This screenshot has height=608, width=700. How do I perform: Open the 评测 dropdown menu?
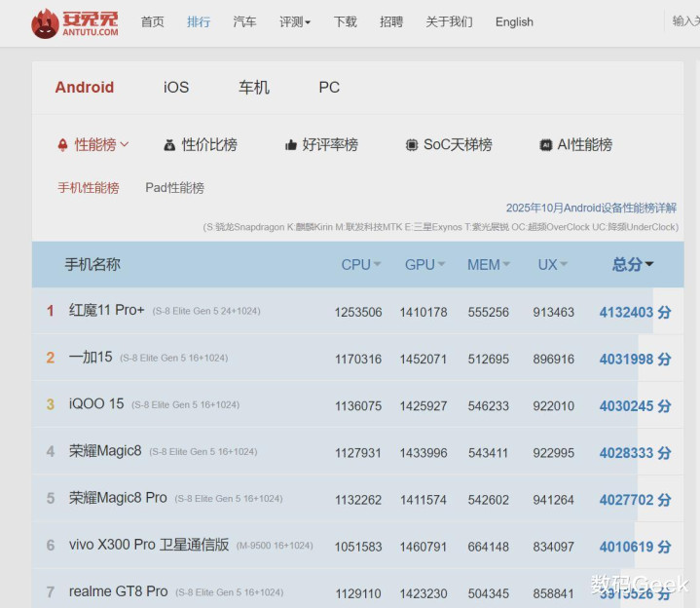pos(294,21)
